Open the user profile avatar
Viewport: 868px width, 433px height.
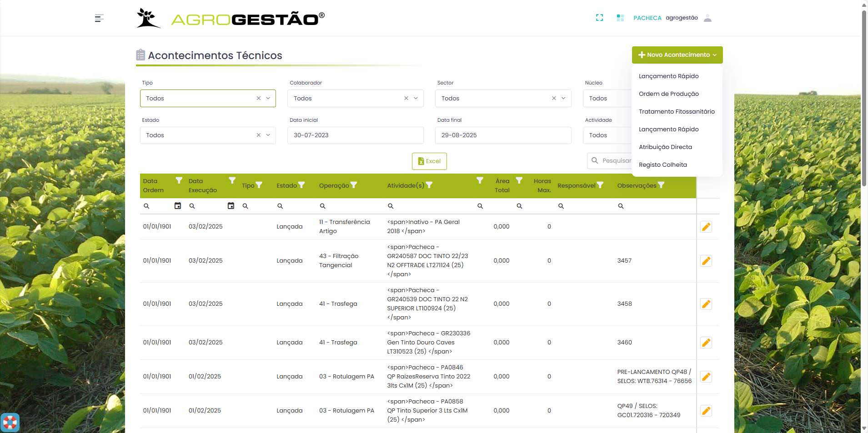707,18
